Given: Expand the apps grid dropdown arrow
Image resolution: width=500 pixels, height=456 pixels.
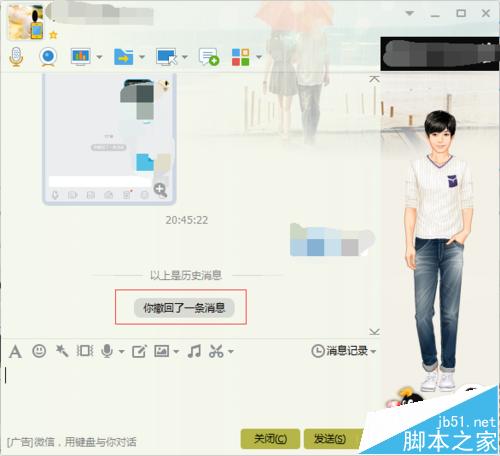Looking at the screenshot, I should click(259, 57).
